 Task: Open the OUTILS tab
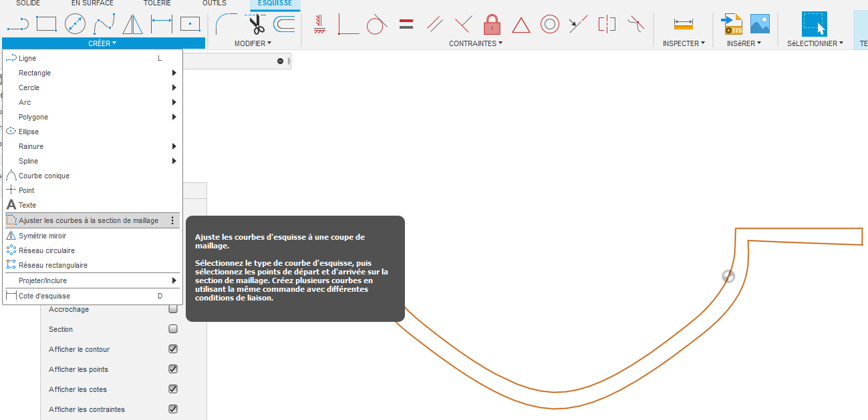click(214, 3)
